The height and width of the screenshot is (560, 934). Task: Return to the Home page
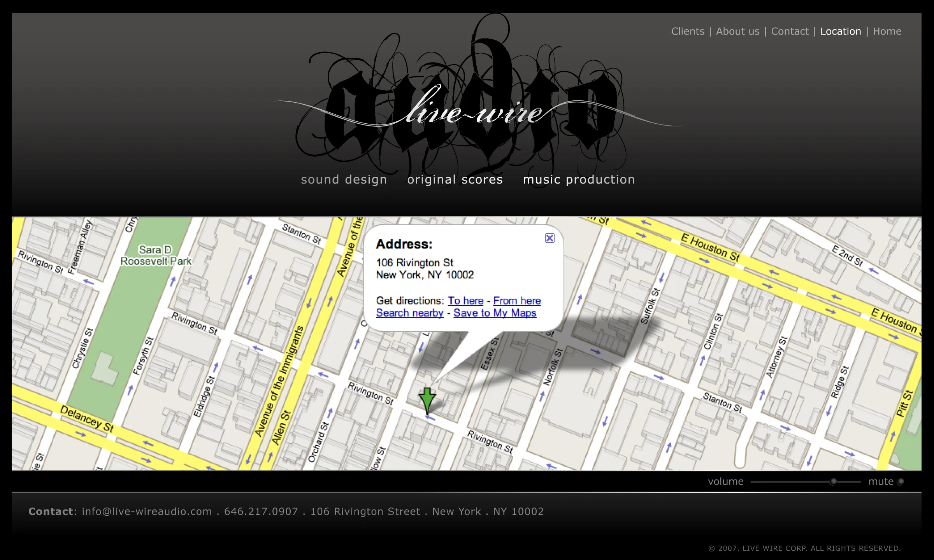coord(887,31)
